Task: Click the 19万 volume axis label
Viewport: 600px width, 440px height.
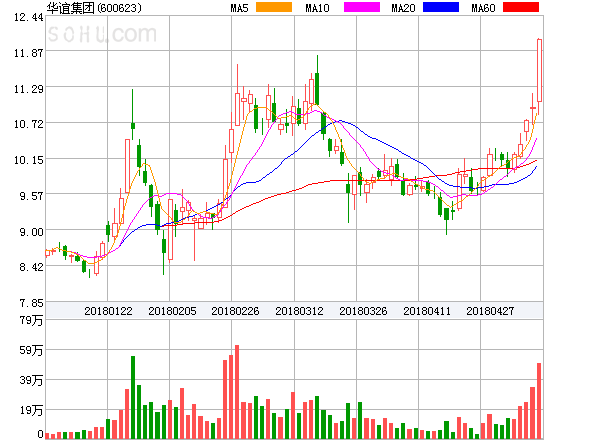Action: (31, 410)
